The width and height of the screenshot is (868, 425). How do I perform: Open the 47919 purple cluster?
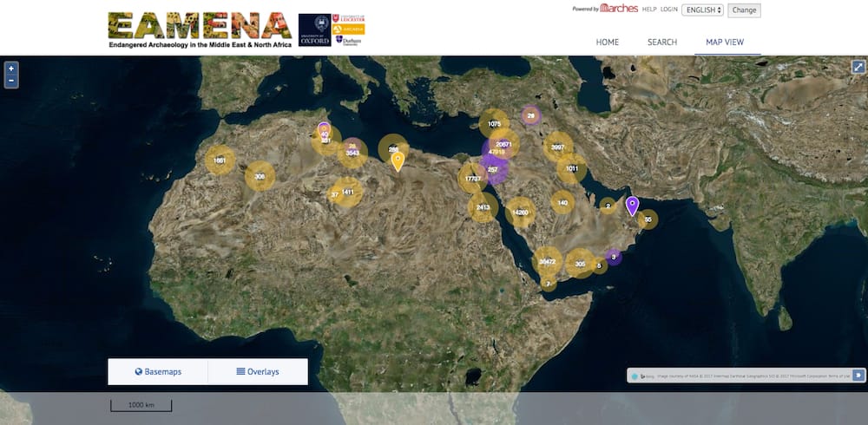tap(496, 152)
